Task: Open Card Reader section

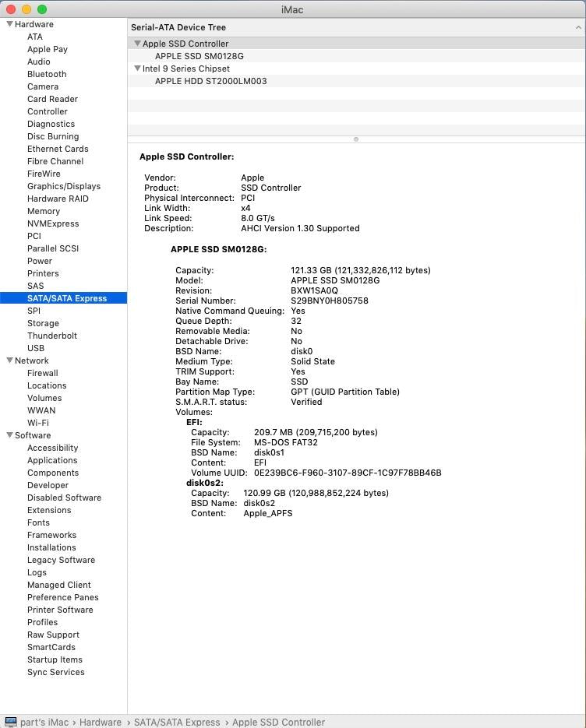Action: pyautogui.click(x=52, y=100)
